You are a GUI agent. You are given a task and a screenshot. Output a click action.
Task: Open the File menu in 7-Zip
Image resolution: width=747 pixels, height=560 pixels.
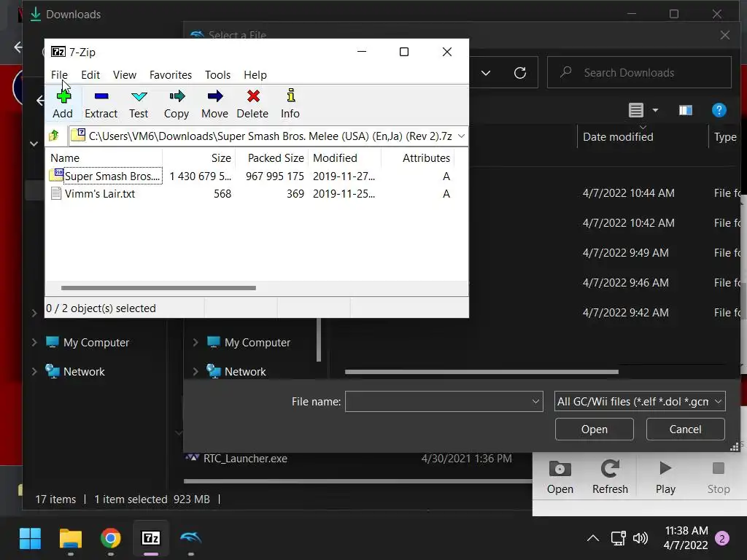(x=59, y=75)
